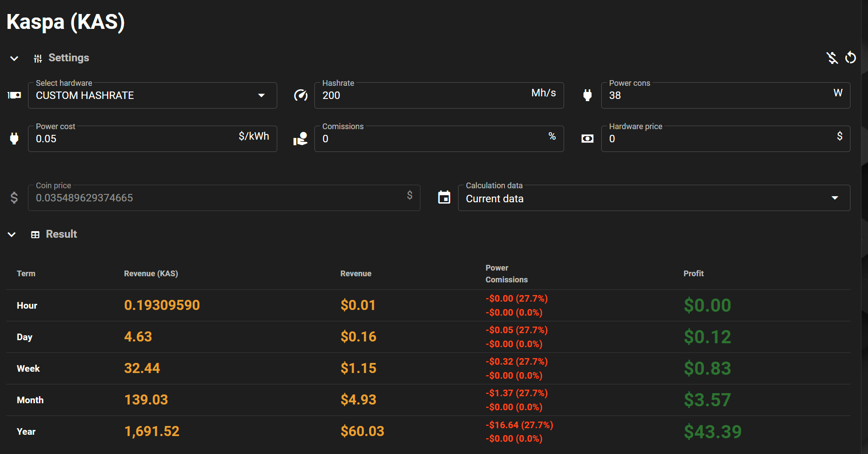Click the Settings section heading
Screen dimensions: 868x454
[x=69, y=58]
